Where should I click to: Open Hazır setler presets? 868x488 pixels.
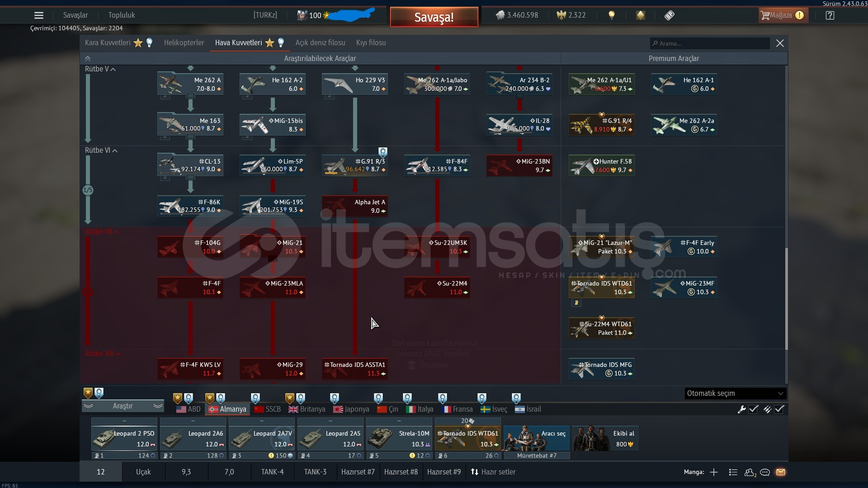pyautogui.click(x=493, y=472)
